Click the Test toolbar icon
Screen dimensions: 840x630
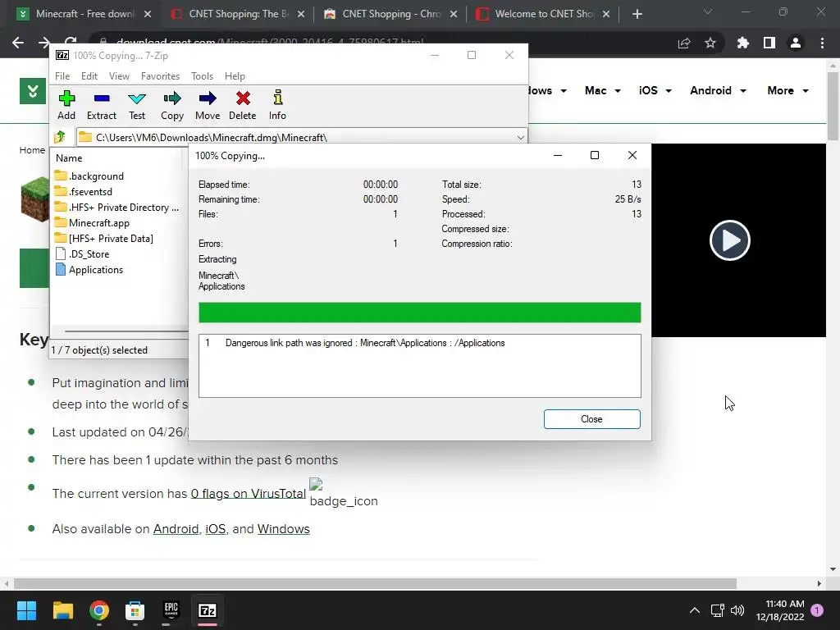tap(137, 105)
